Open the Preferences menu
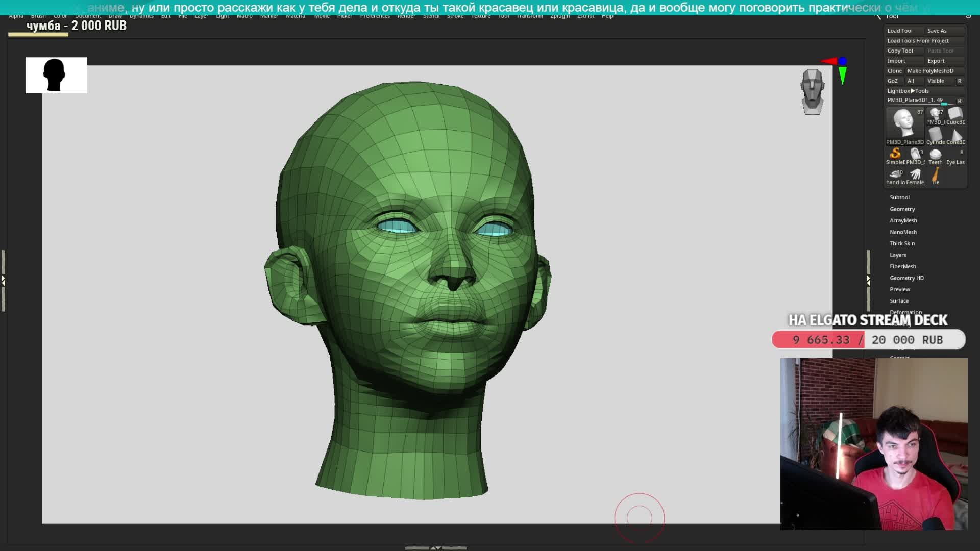Screen dimensions: 980x551 tap(375, 16)
